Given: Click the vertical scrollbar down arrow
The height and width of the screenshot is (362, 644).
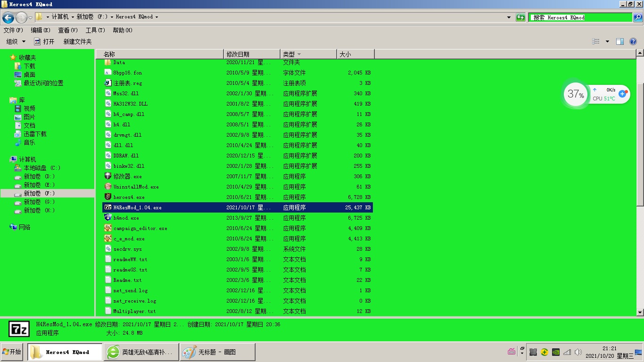Looking at the screenshot, I should 640,312.
